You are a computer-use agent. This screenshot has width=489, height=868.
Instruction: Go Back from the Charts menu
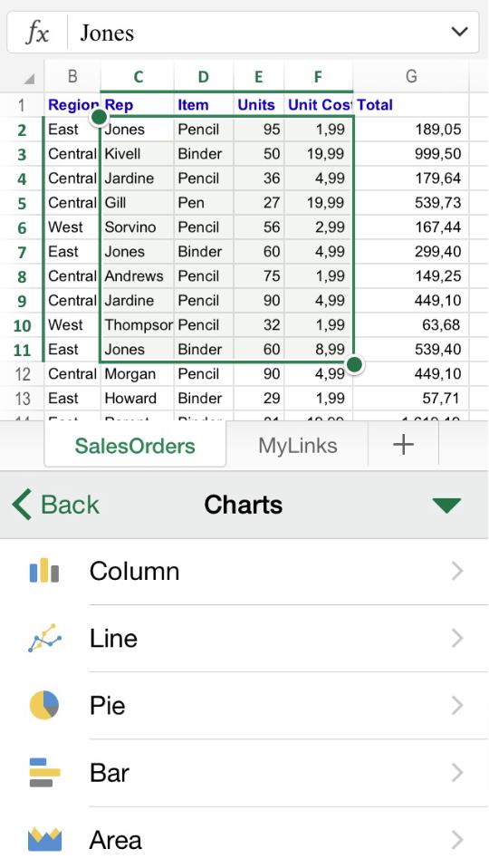click(x=55, y=505)
